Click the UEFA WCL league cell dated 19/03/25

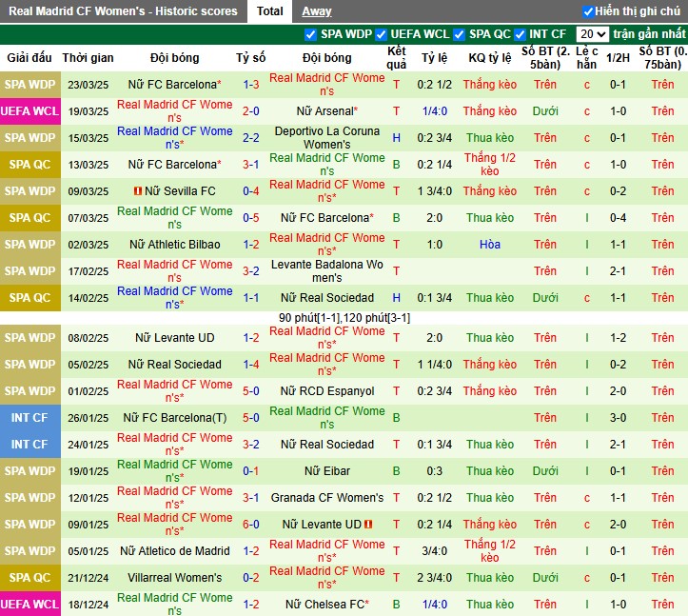29,111
